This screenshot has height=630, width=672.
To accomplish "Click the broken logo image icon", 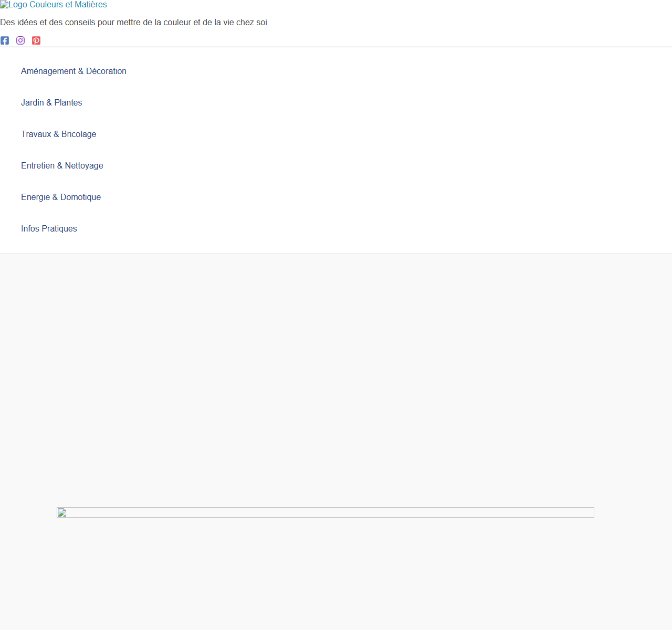I will point(4,5).
